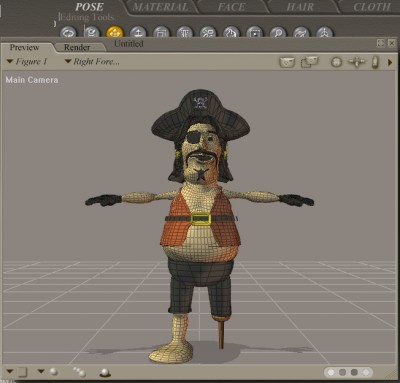Select the Translate In/Out tool

[138, 33]
